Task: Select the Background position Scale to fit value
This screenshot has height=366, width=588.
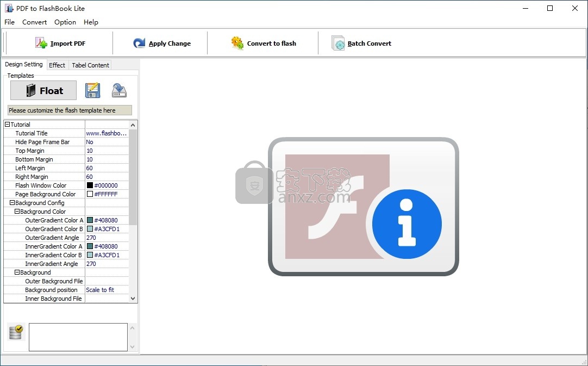Action: (107, 290)
